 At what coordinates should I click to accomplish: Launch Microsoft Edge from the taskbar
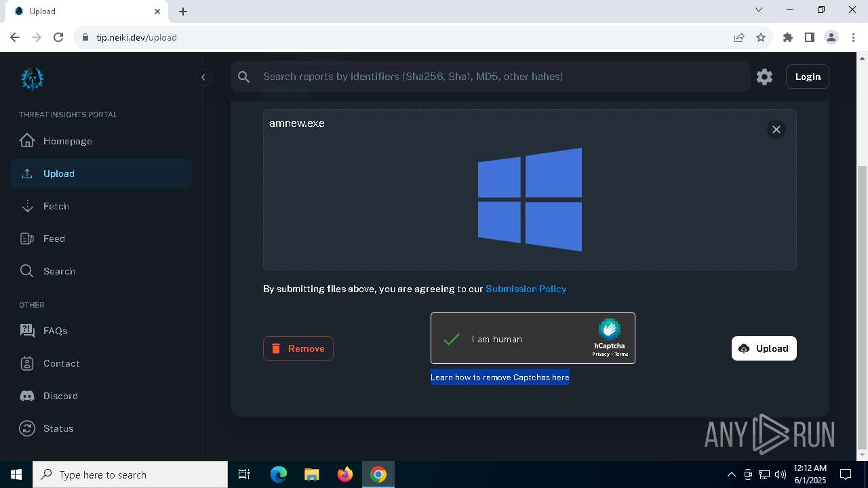click(279, 474)
